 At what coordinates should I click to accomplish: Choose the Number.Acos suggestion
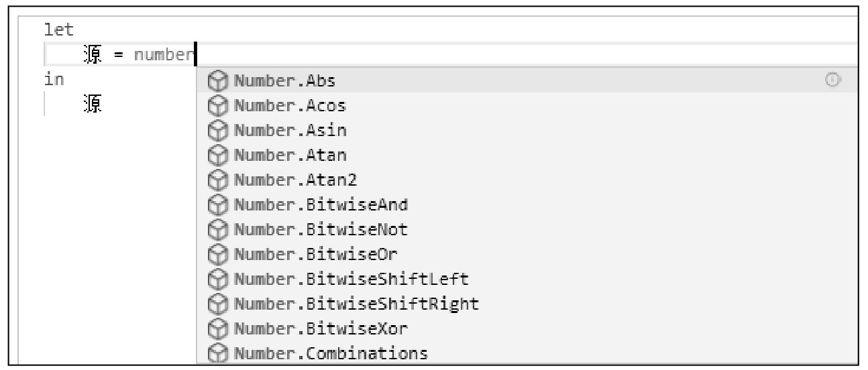click(526, 106)
